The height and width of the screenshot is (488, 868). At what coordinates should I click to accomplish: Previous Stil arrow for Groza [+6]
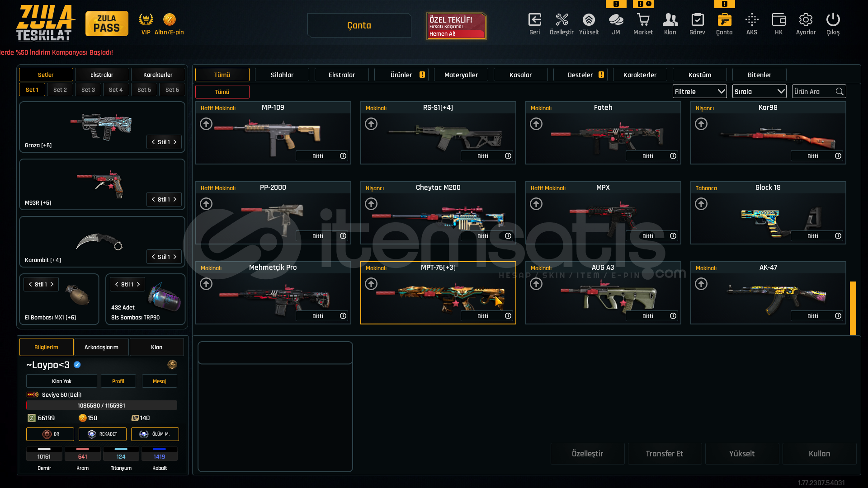[153, 142]
